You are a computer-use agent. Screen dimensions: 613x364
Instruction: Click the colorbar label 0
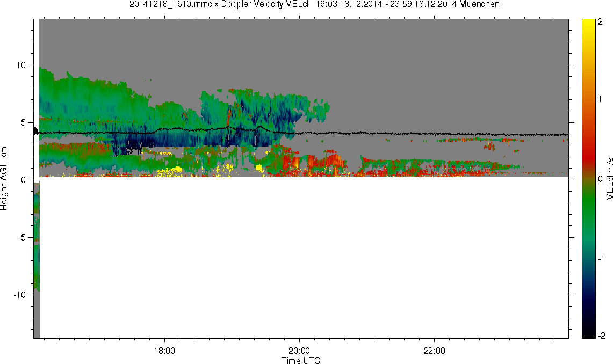[x=601, y=179]
